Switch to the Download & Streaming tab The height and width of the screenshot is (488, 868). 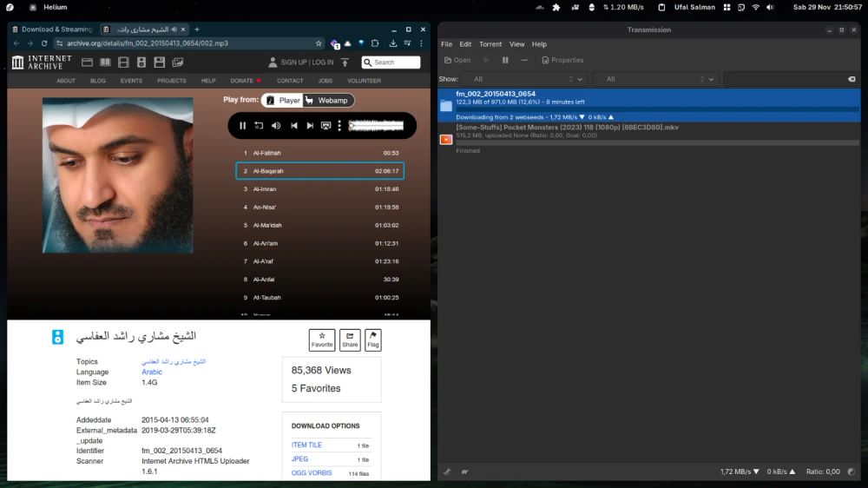click(53, 30)
